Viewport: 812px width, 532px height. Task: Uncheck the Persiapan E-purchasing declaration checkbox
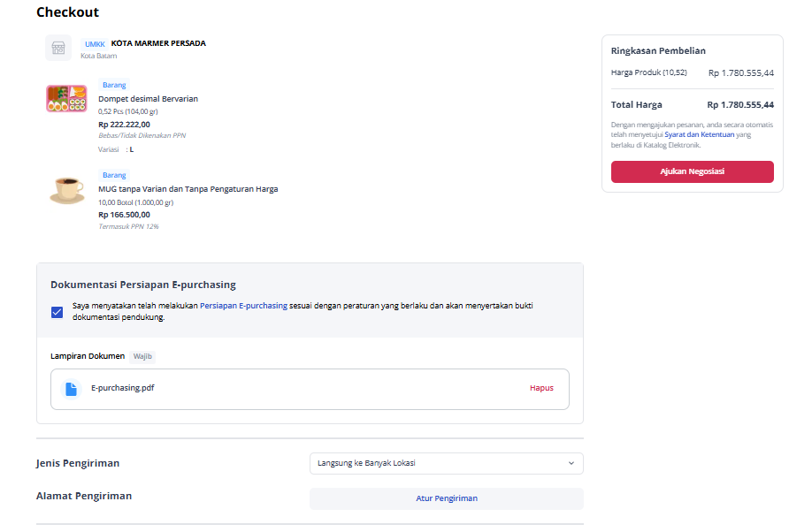point(57,312)
